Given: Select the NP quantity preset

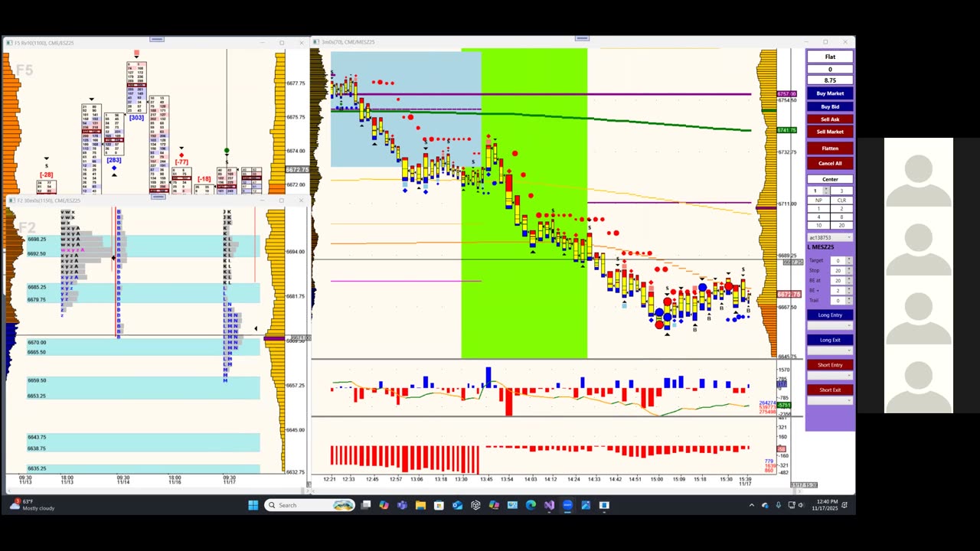Looking at the screenshot, I should point(818,200).
